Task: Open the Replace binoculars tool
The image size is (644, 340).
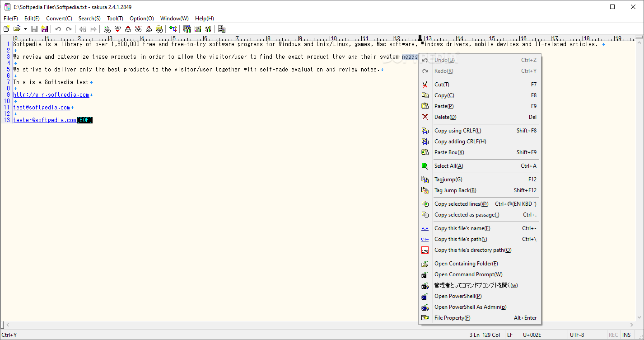Action: coord(138,29)
